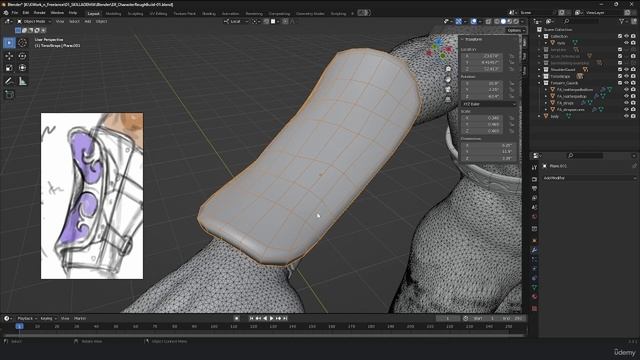Switch viewport to Wireframe shading

(x=497, y=21)
